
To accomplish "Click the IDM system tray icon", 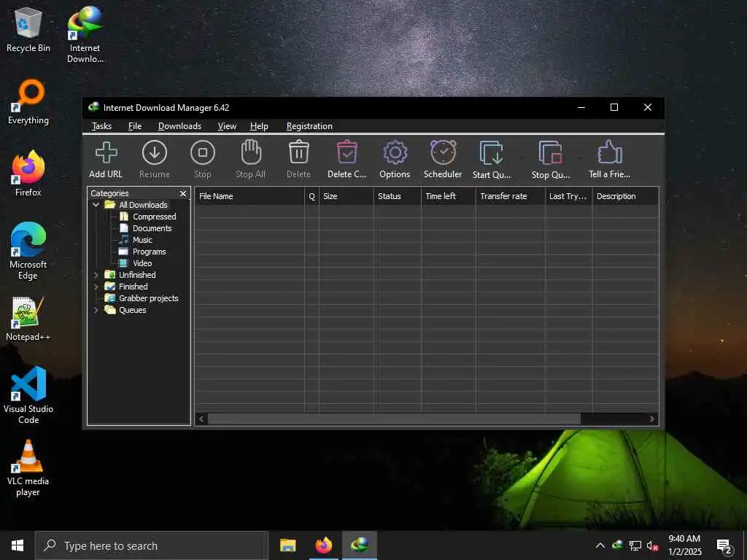I will (x=617, y=545).
